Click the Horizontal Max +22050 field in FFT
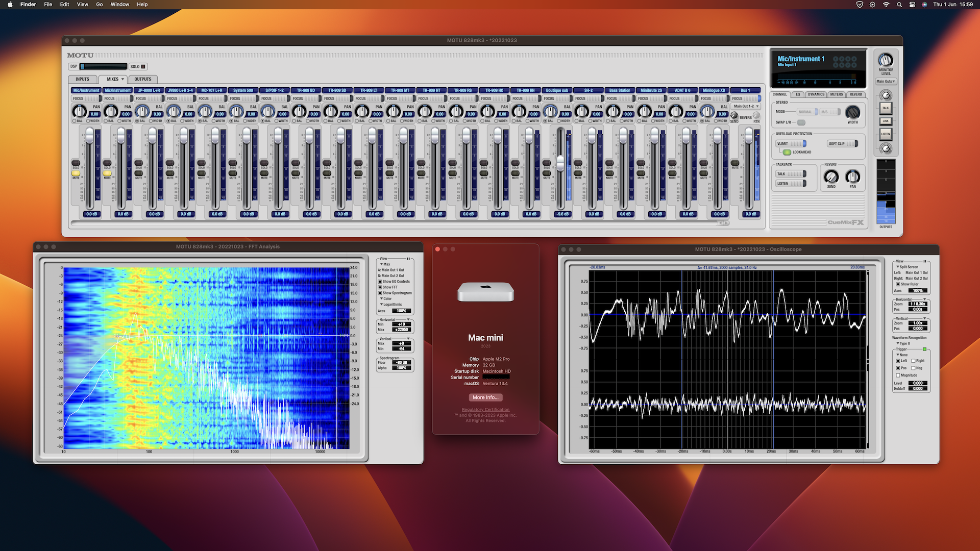This screenshot has width=980, height=551. coord(402,330)
